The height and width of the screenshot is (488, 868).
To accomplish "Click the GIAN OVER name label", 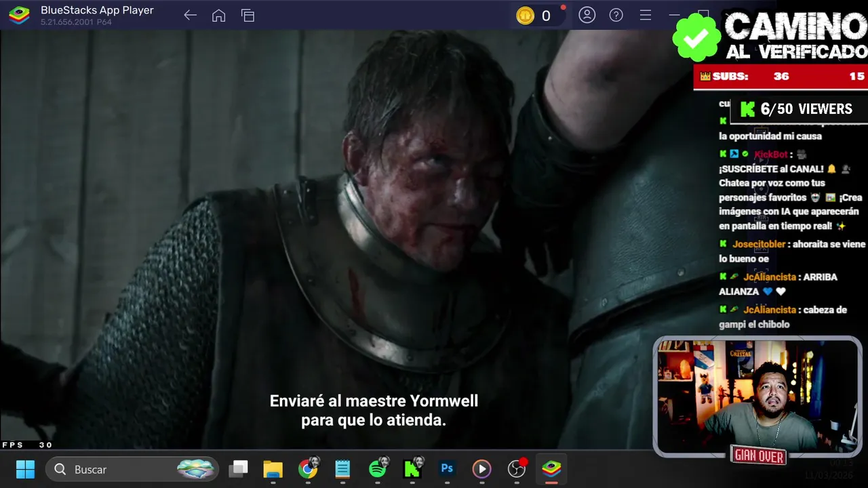I will [x=759, y=457].
